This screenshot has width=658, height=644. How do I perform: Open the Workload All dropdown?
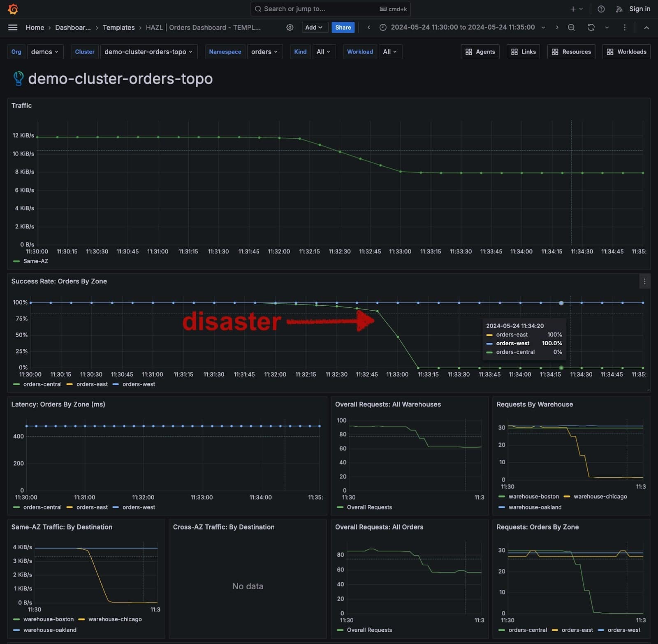(x=390, y=52)
